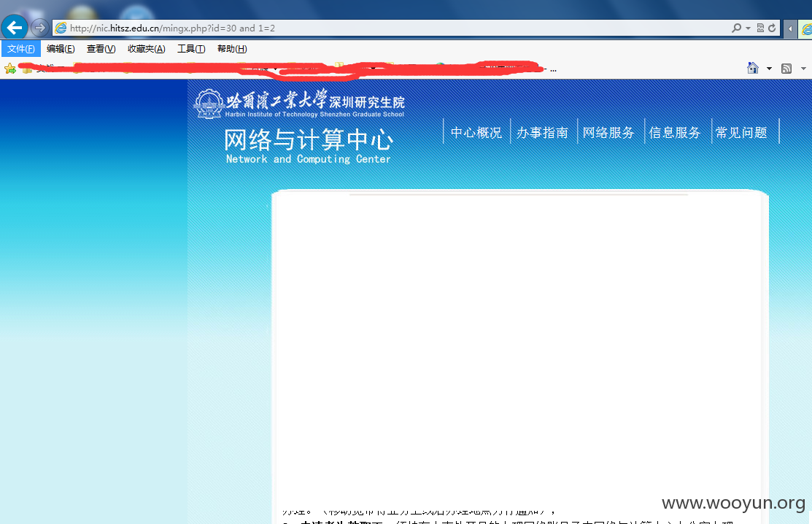Go back using the Back arrow button
The width and height of the screenshot is (812, 524).
[x=15, y=28]
